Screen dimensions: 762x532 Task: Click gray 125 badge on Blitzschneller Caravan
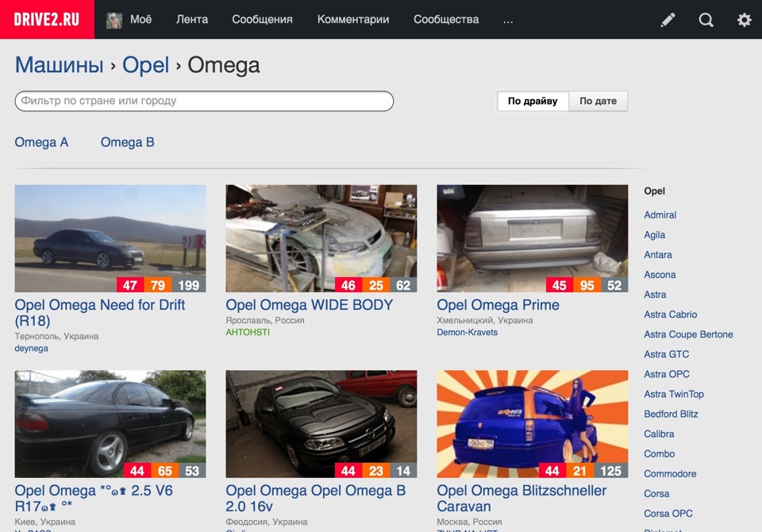(x=610, y=471)
